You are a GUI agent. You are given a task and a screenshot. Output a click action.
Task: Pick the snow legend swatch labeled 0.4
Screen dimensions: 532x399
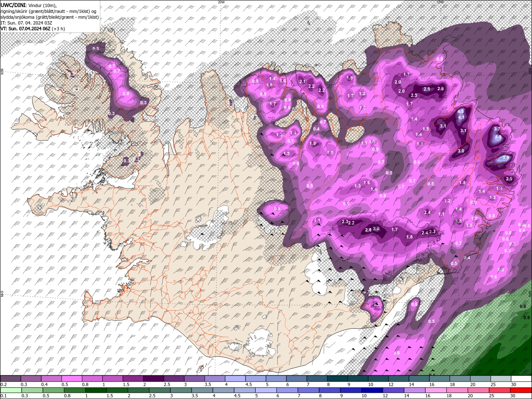point(51,379)
